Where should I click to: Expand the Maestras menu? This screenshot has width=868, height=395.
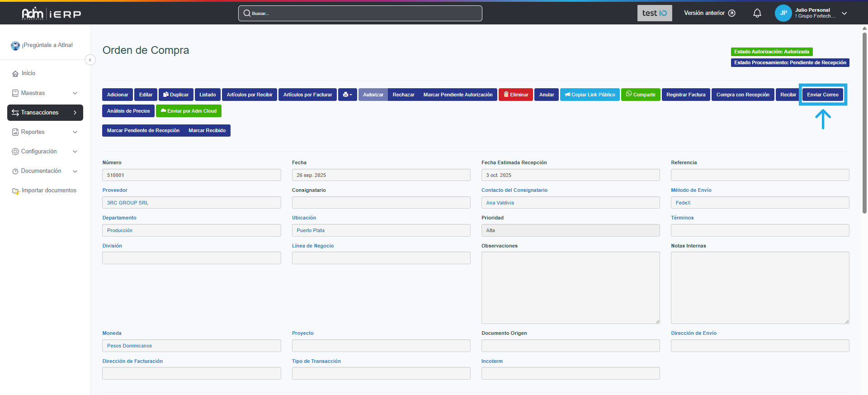click(x=45, y=93)
